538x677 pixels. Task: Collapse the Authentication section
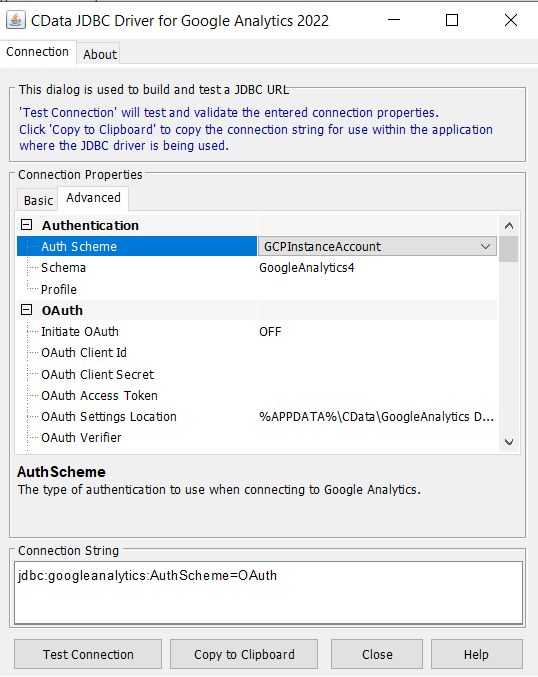27,225
